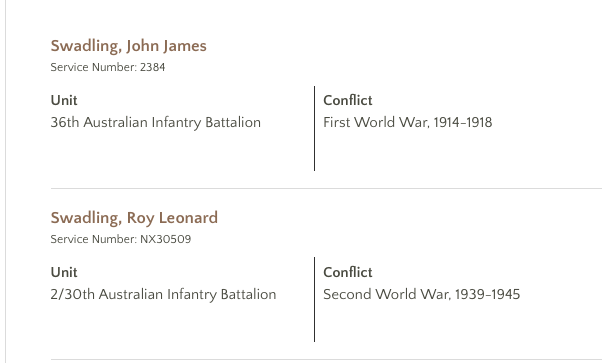This screenshot has height=363, width=602.
Task: Select First World War, 1914-1918 conflict text
Action: pos(407,123)
